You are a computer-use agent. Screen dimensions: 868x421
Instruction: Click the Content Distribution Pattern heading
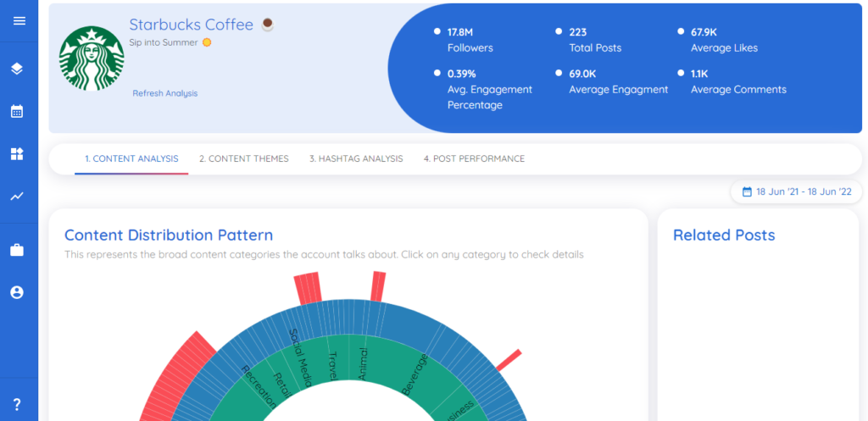[169, 235]
